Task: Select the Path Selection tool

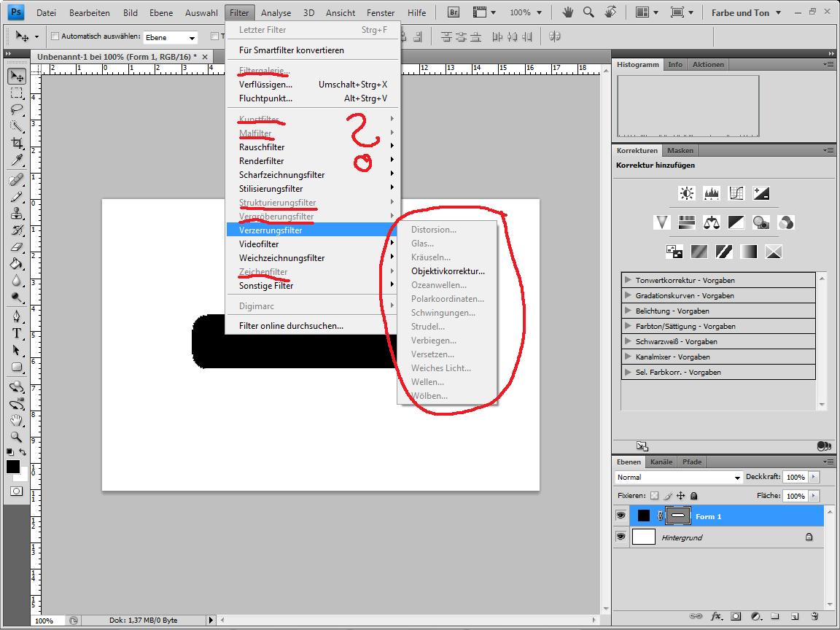Action: (x=17, y=350)
